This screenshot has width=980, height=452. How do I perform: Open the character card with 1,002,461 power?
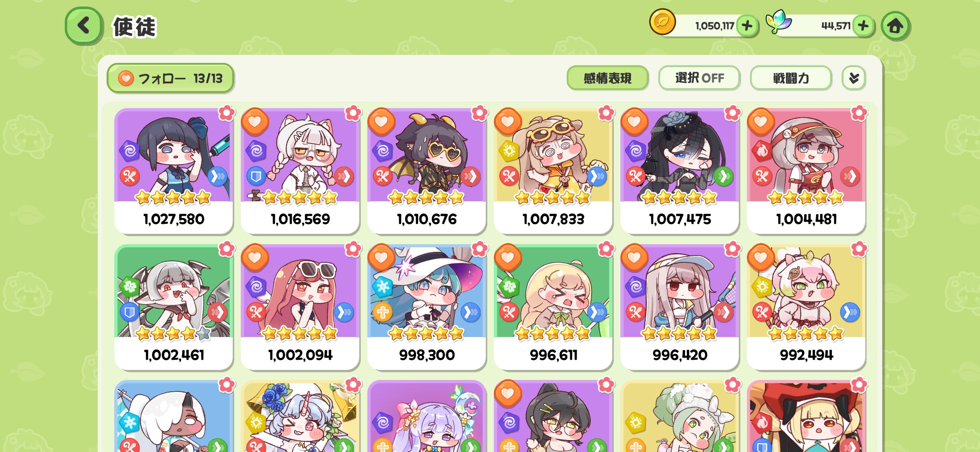(173, 307)
